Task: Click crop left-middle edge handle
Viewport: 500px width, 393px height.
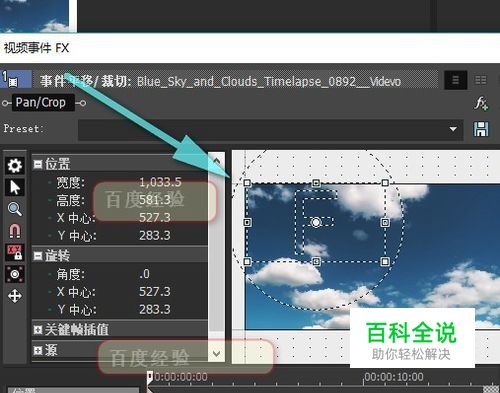Action: (x=247, y=222)
